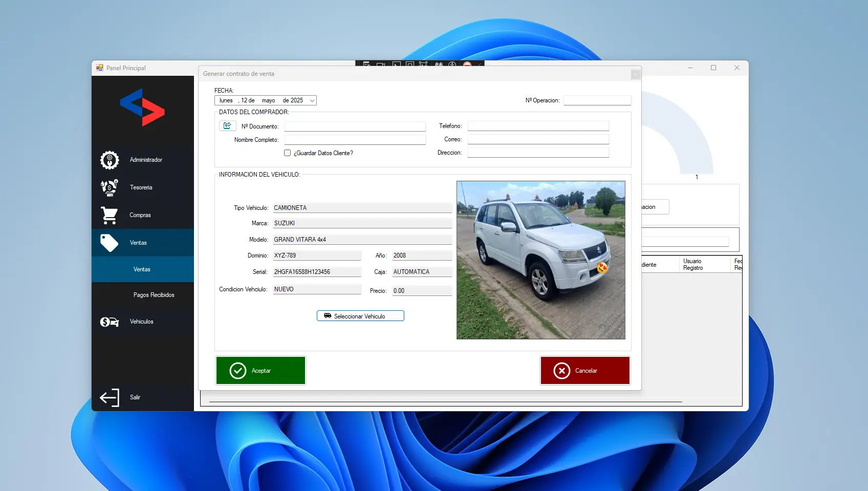Click the Salir exit arrow icon

click(110, 397)
